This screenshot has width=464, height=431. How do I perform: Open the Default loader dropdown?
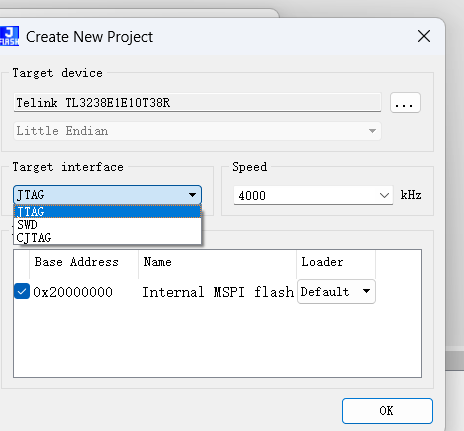pyautogui.click(x=336, y=292)
